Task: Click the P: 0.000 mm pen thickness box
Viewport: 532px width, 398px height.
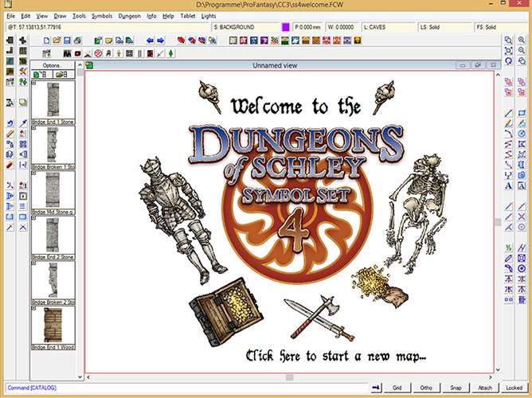Action: (307, 27)
